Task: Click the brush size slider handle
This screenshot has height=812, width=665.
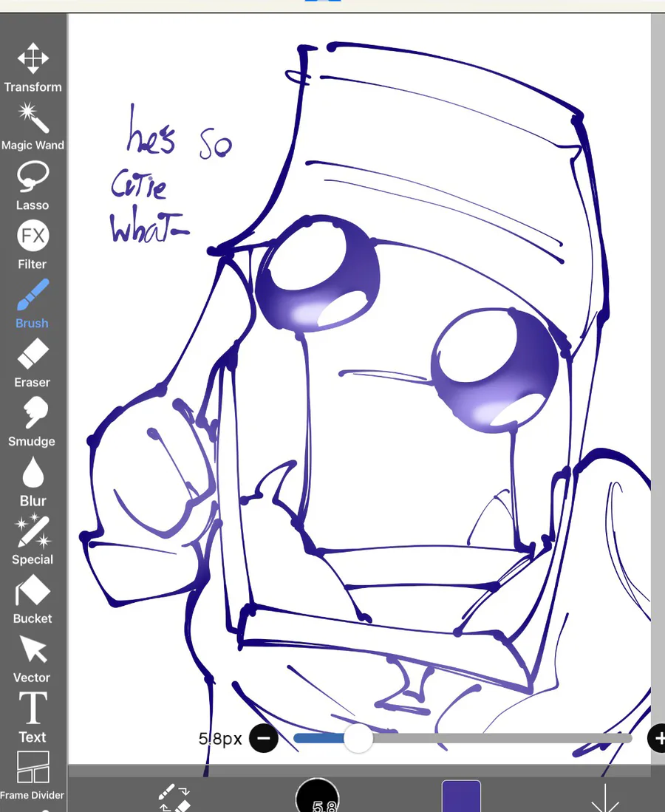Action: point(358,738)
